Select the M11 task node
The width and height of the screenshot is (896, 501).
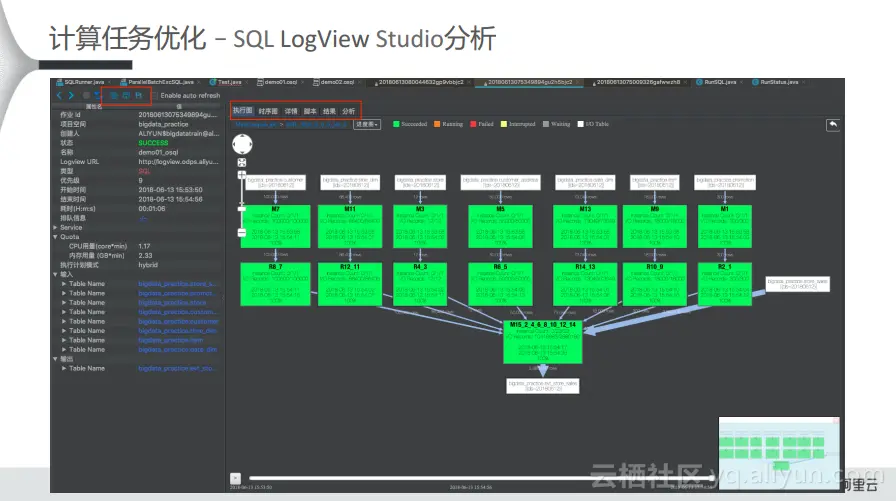pyautogui.click(x=350, y=226)
